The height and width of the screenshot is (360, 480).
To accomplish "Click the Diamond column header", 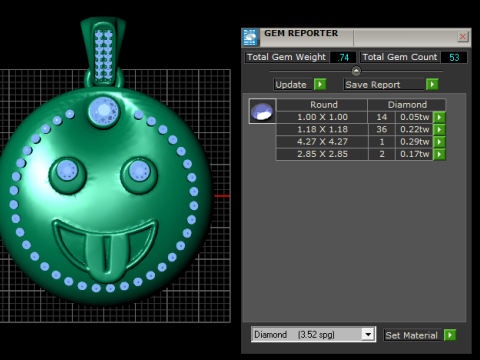I will click(x=407, y=105).
